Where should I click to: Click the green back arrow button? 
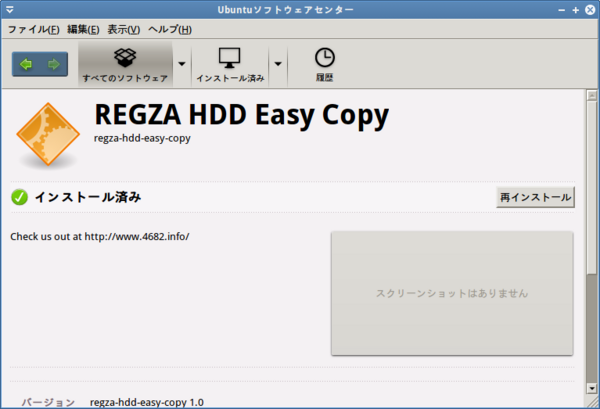pyautogui.click(x=26, y=64)
